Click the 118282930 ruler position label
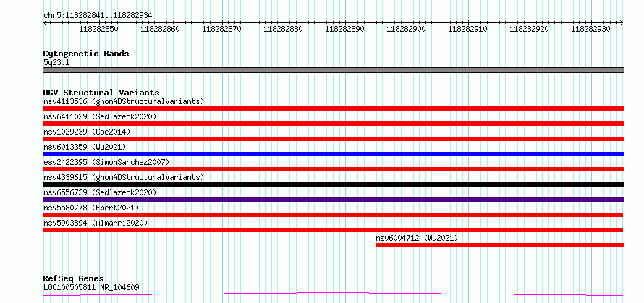Viewport: 644px width, 303px height. [x=591, y=29]
